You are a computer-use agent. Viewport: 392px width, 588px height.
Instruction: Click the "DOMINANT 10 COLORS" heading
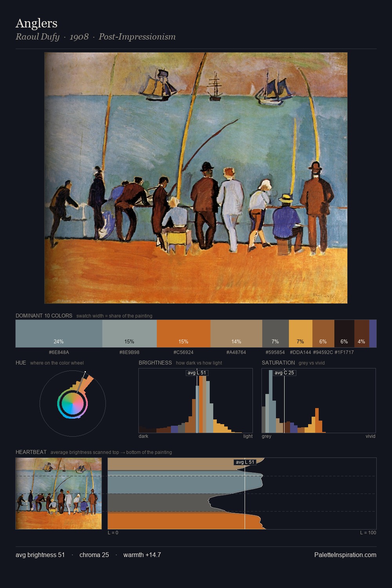point(44,316)
